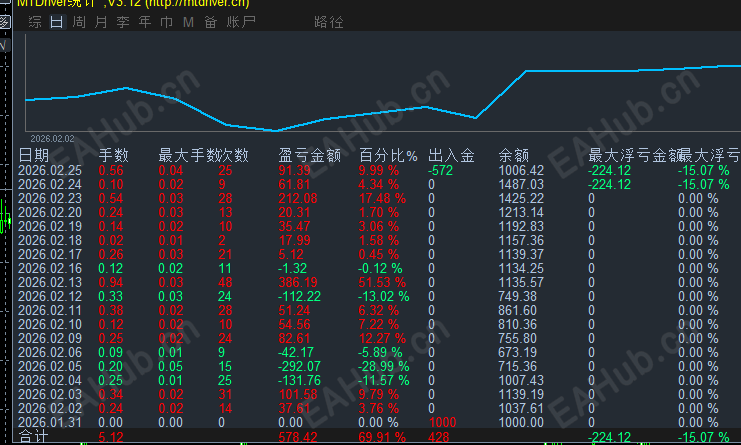Click lots value 0.94

tap(111, 282)
